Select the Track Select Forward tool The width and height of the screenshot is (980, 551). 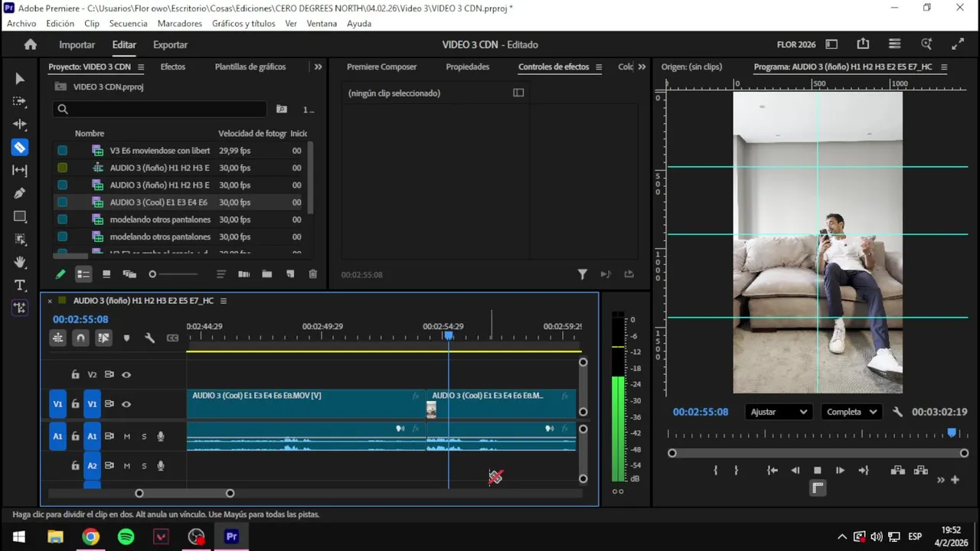pos(20,101)
